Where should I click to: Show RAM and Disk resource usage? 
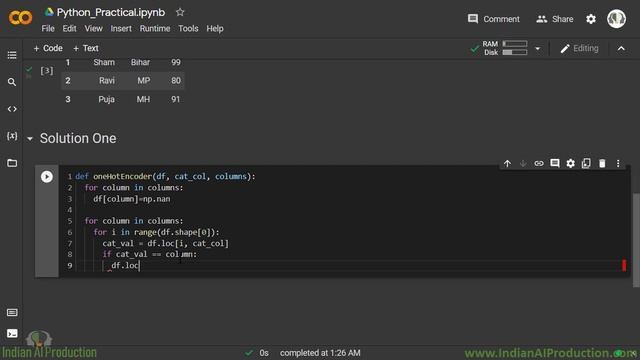[x=504, y=48]
